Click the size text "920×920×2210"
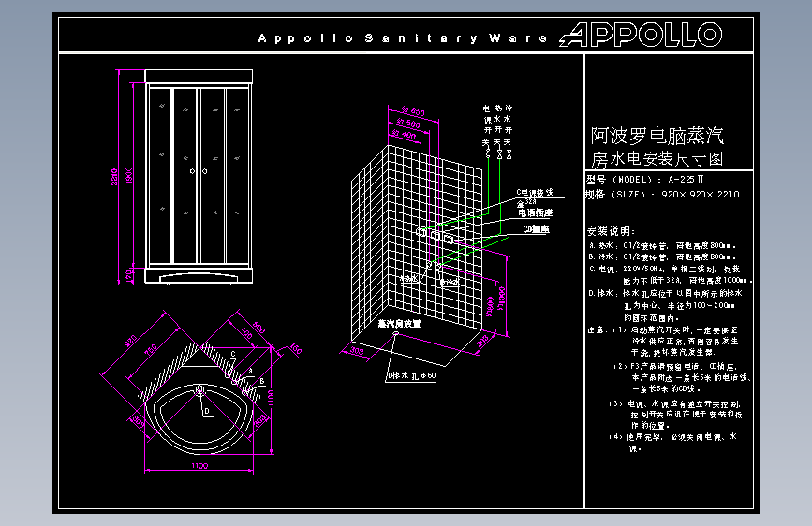 (x=701, y=195)
